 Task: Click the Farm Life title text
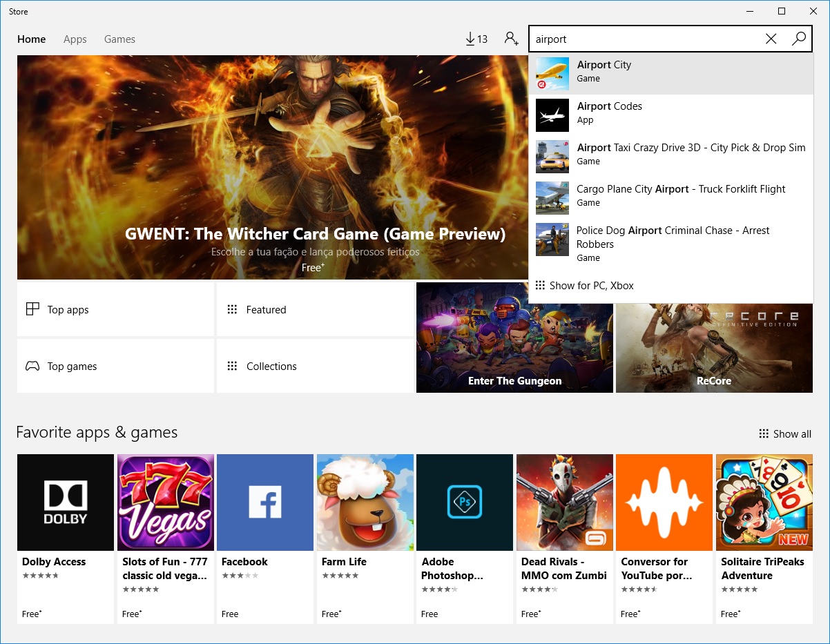[x=344, y=562]
